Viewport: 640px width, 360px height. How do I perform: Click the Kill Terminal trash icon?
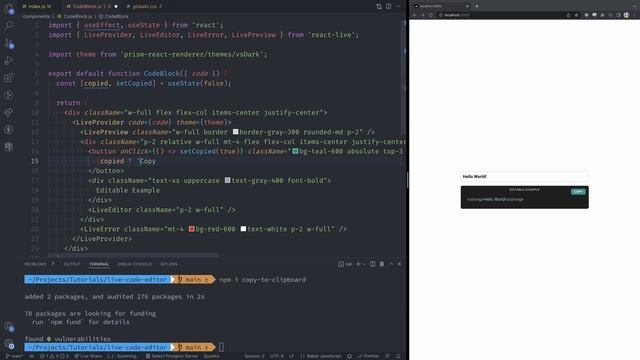[x=382, y=264]
